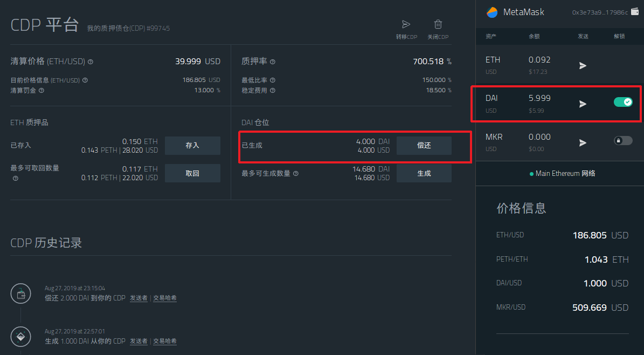The image size is (644, 355).
Task: Click the liquidation price 39.999 USD value
Action: click(198, 62)
